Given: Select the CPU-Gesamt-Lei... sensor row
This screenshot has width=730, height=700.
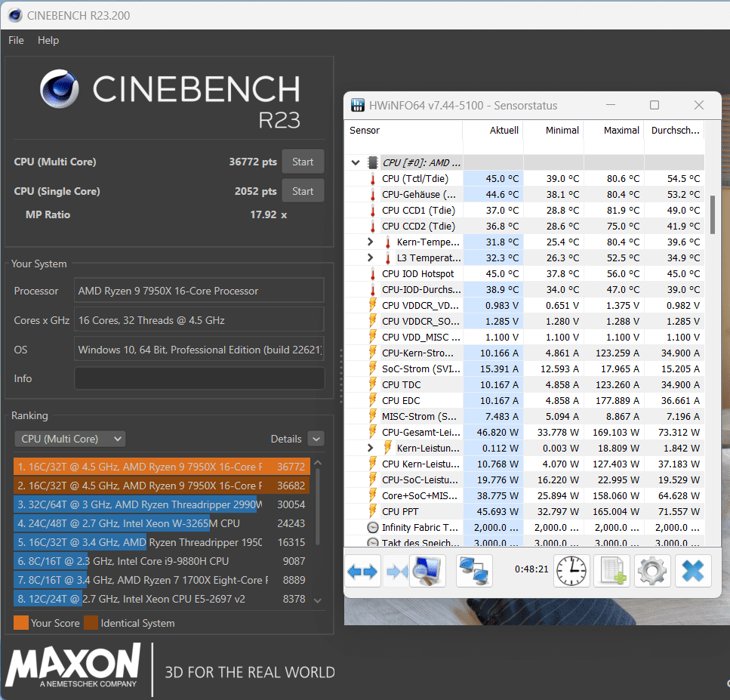Looking at the screenshot, I should [x=525, y=432].
